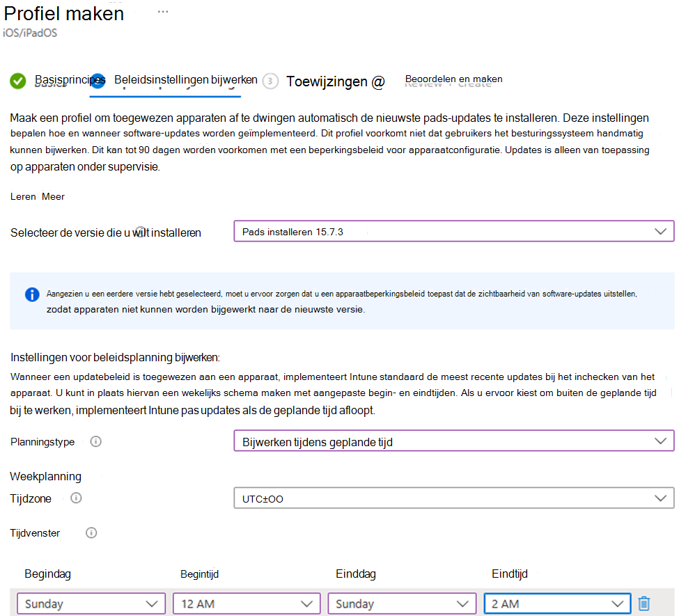The height and width of the screenshot is (616, 679).
Task: Expand the Planningstype dropdown Bijwerken tijdens geplande tijd
Action: [454, 441]
